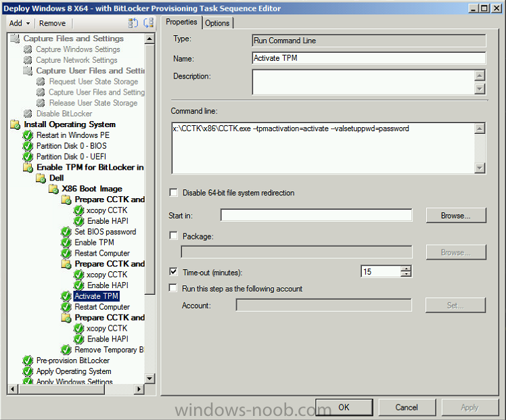Click the green check icon beside Activate TPM
This screenshot has height=420, width=506.
[66, 296]
